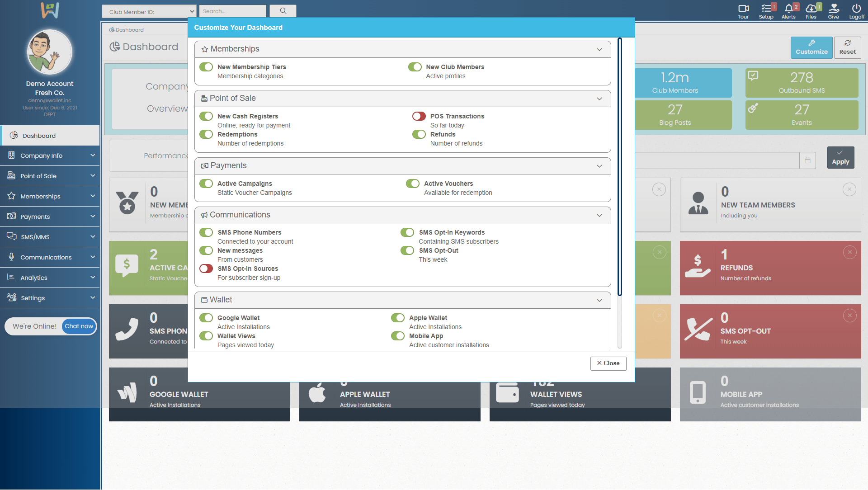Screen dimensions: 868x490
Task: Enable the SMS Opt-In Sources switch
Action: (206, 269)
